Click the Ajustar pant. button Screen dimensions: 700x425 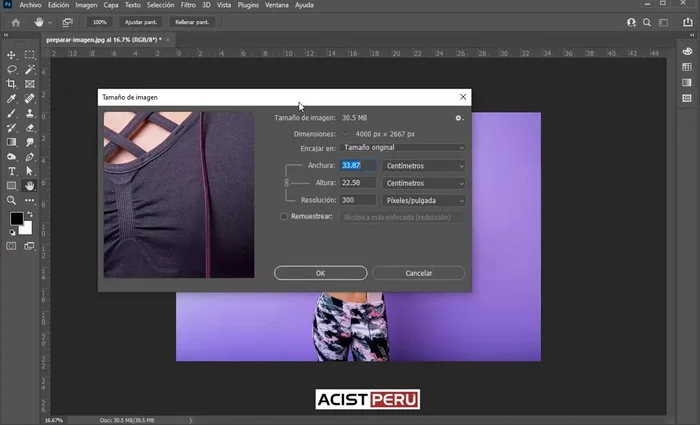[x=141, y=22]
